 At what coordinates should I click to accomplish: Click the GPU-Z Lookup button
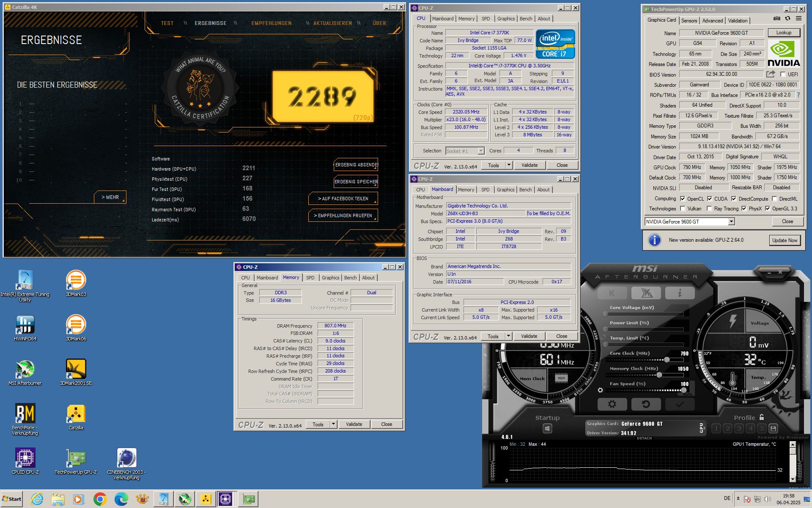783,33
